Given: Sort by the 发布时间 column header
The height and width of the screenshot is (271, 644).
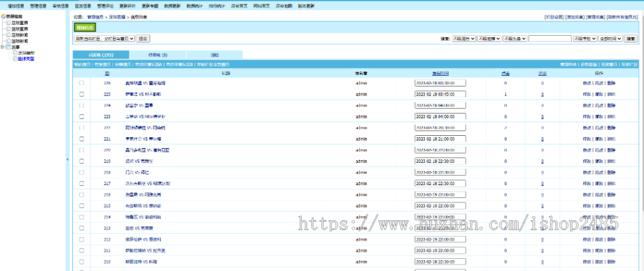Looking at the screenshot, I should pyautogui.click(x=440, y=74).
